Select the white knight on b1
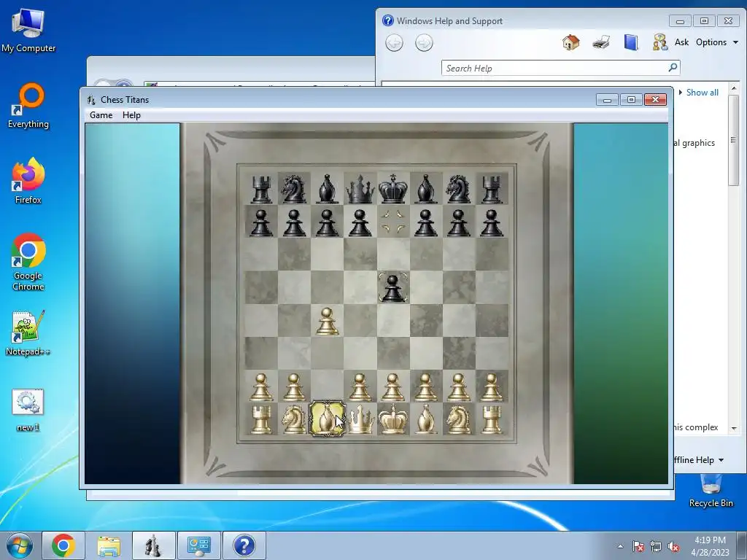Viewport: 747px width, 560px height. pyautogui.click(x=294, y=419)
